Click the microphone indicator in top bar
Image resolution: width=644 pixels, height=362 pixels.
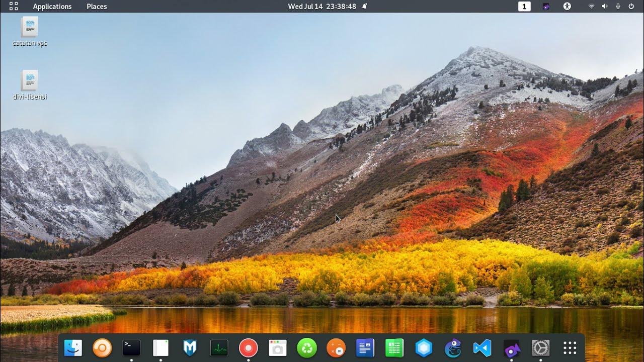[618, 6]
